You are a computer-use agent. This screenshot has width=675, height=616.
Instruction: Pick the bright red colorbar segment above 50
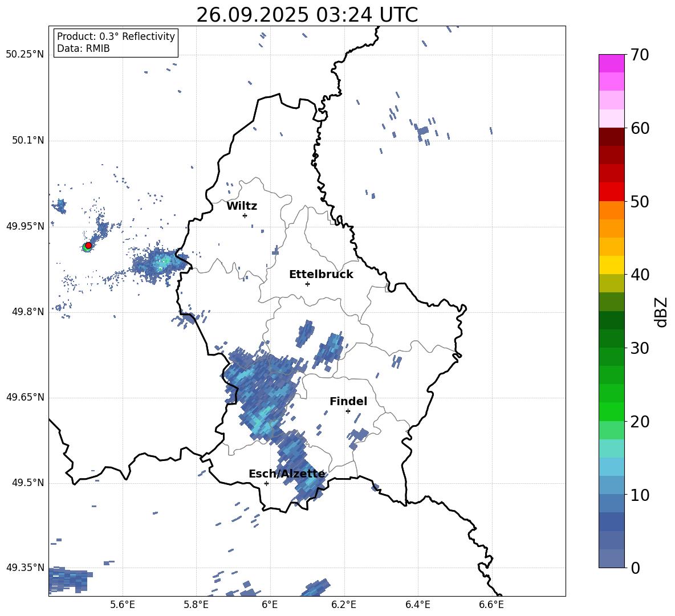pos(611,192)
